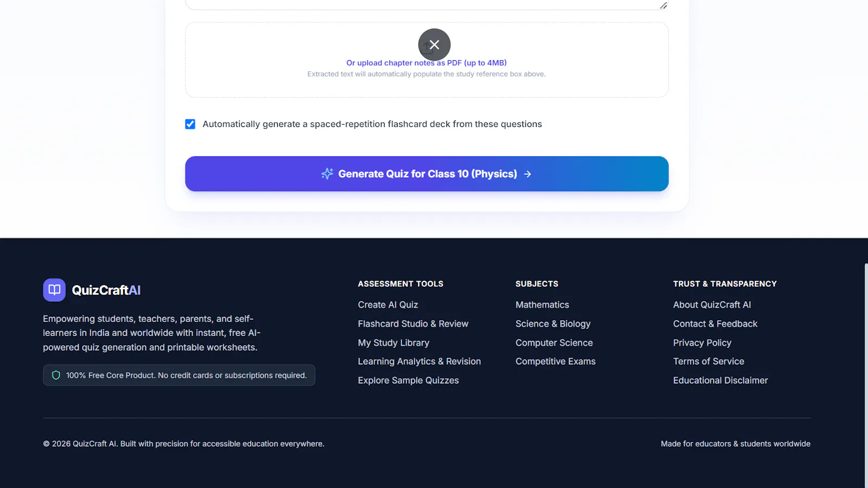Dismiss the upload overlay X icon

tap(435, 45)
